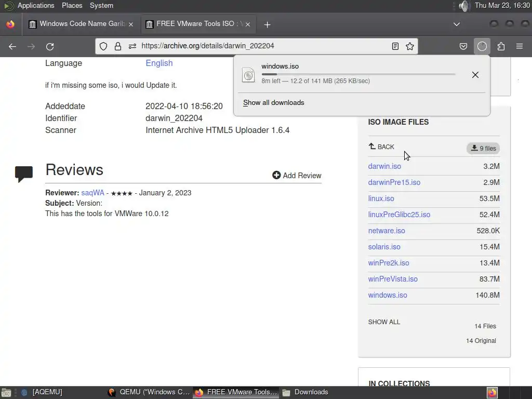
Task: Click BACK in ISO image files
Action: tap(381, 147)
